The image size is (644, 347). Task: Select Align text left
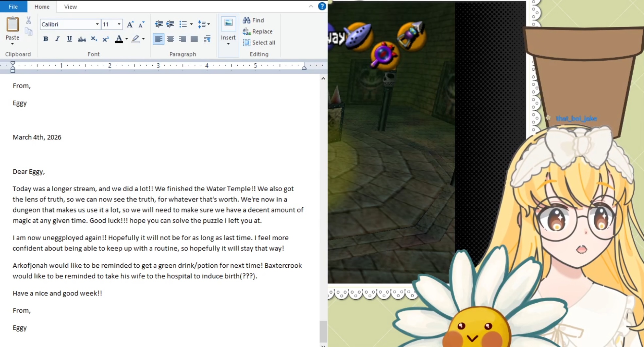pyautogui.click(x=159, y=39)
